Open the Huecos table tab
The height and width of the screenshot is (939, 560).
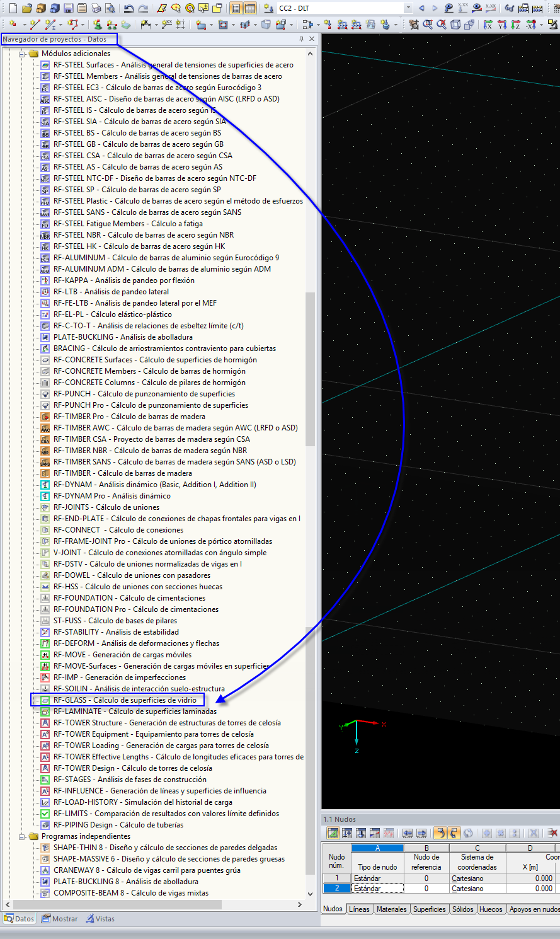point(491,909)
